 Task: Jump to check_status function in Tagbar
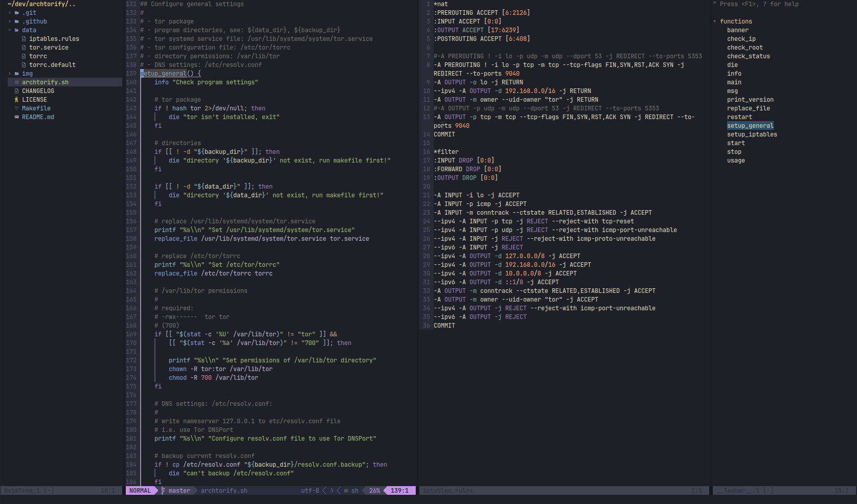(749, 56)
